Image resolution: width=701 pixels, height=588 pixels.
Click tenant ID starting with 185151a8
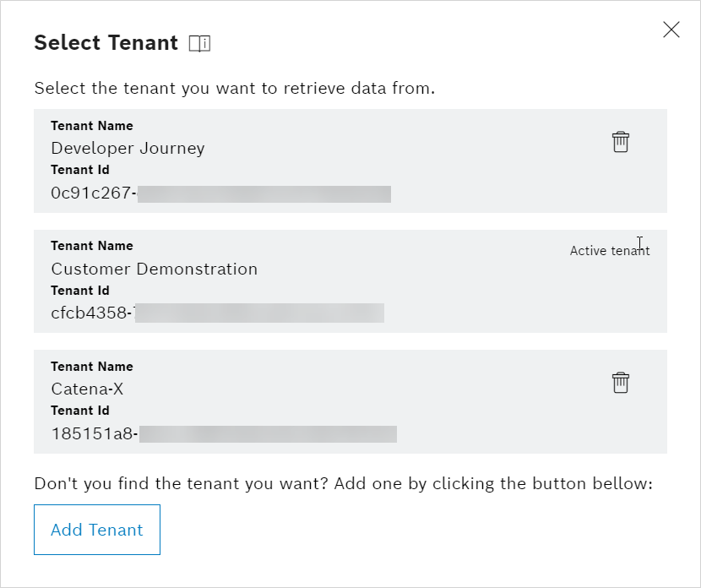(94, 434)
